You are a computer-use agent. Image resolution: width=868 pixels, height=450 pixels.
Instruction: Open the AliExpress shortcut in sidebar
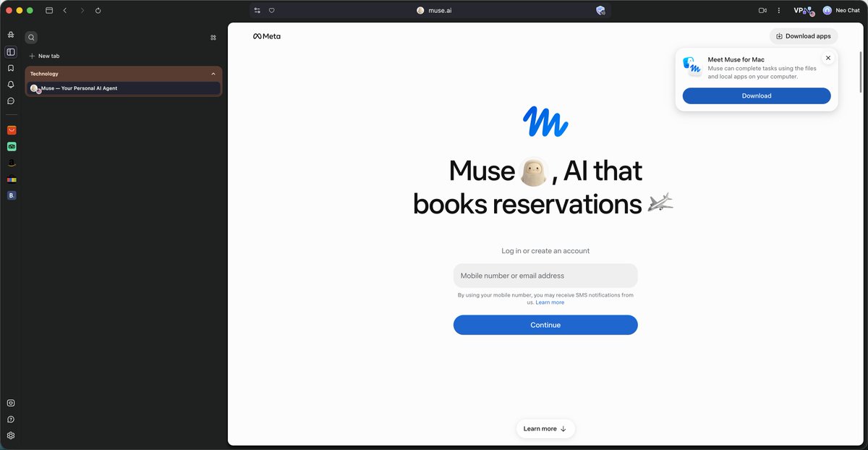point(12,130)
